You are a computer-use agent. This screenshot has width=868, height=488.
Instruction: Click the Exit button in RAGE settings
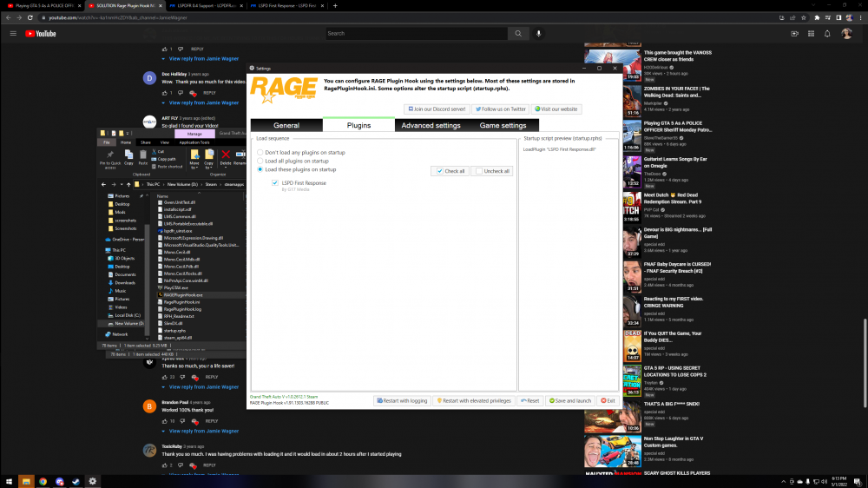pos(608,400)
